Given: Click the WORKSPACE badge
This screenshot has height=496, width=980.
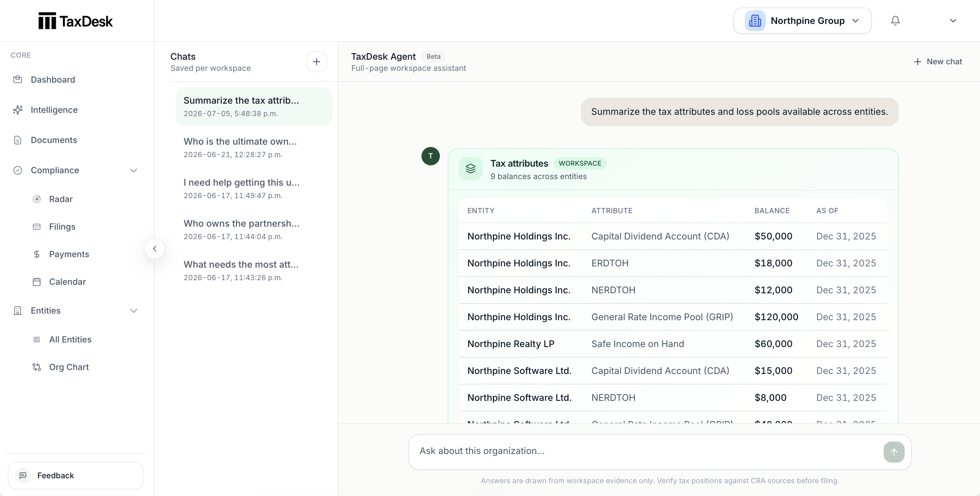Looking at the screenshot, I should (x=580, y=163).
